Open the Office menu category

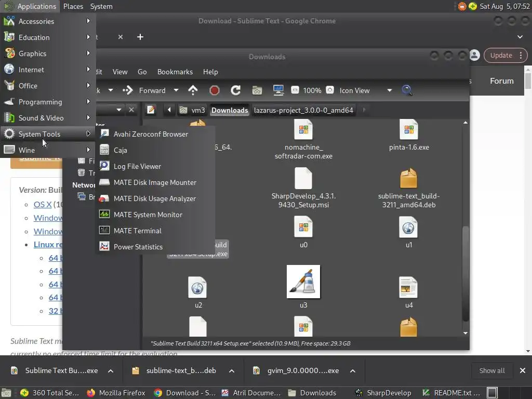[x=47, y=86]
